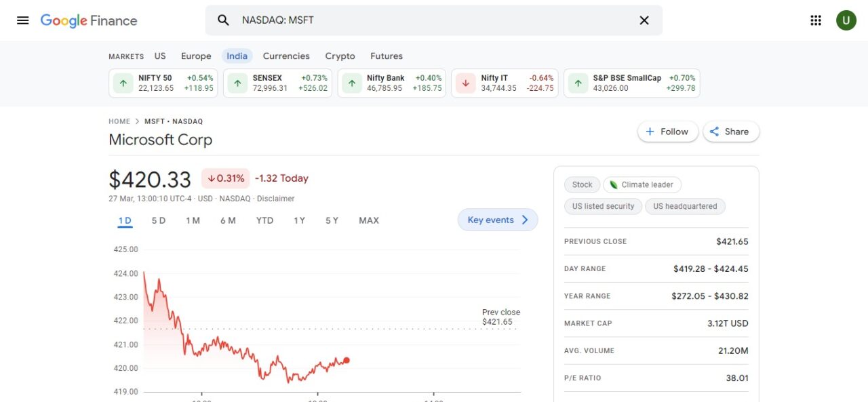Click the Nifty Bank up arrow icon
The width and height of the screenshot is (868, 402).
(351, 83)
